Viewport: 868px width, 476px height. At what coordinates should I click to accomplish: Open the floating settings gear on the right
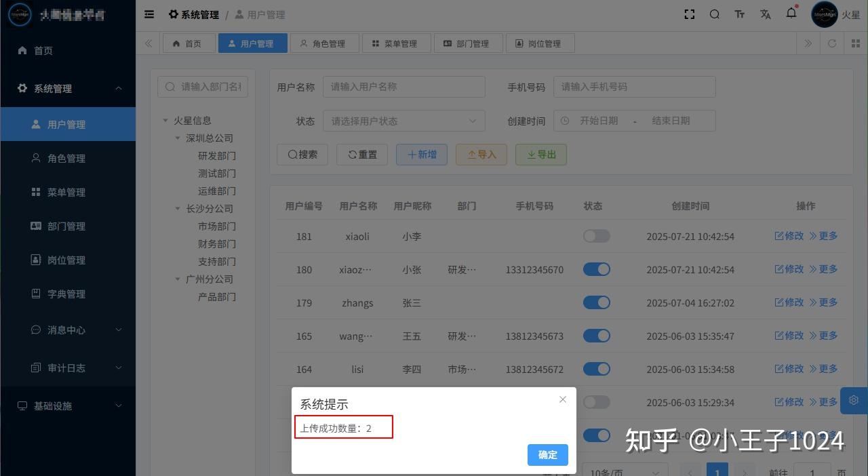coord(854,400)
